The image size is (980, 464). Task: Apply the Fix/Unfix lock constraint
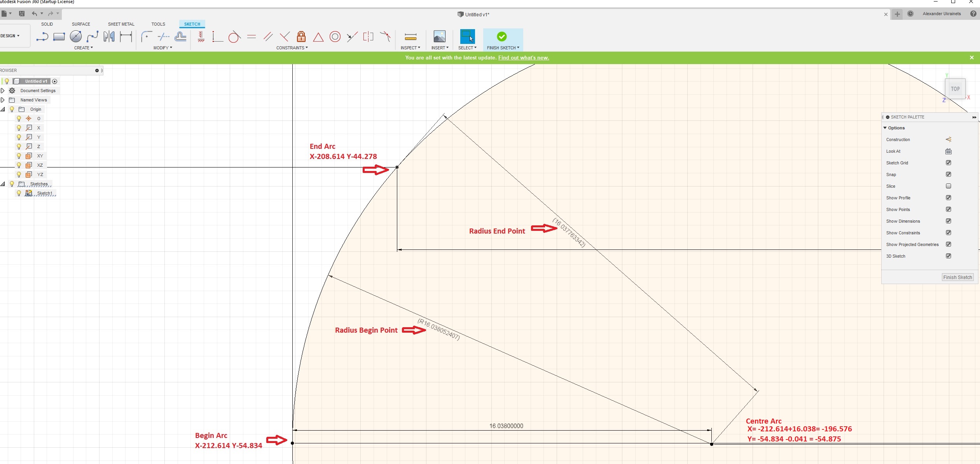pos(301,37)
